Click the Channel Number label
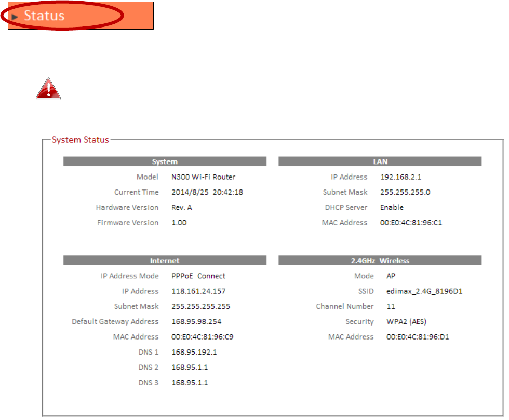This screenshot has height=420, width=509. [x=345, y=306]
